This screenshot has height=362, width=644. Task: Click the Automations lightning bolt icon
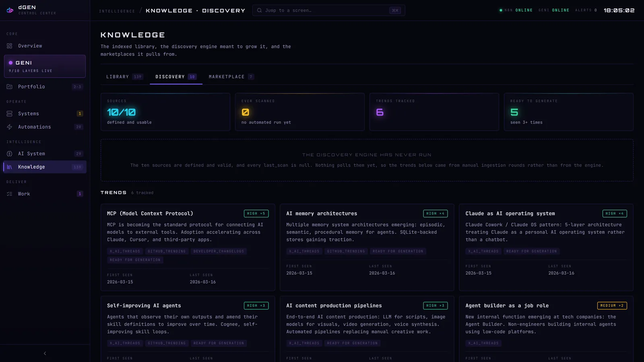[x=10, y=127]
